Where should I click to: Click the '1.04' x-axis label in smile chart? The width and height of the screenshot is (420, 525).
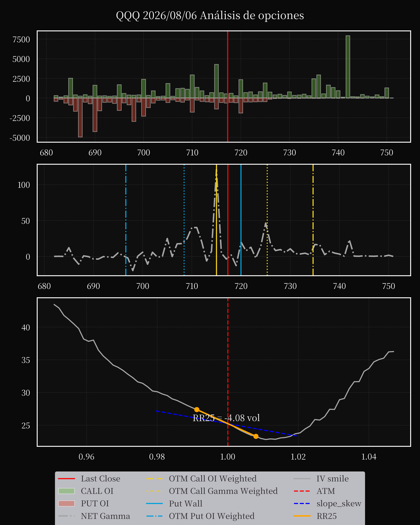point(369,457)
